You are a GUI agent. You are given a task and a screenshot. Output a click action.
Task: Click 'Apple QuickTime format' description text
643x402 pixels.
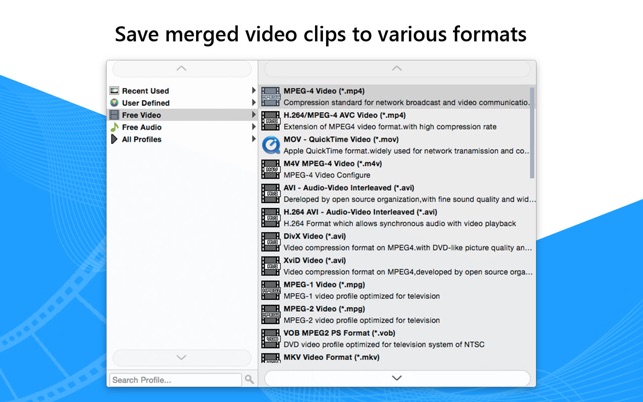coord(406,151)
